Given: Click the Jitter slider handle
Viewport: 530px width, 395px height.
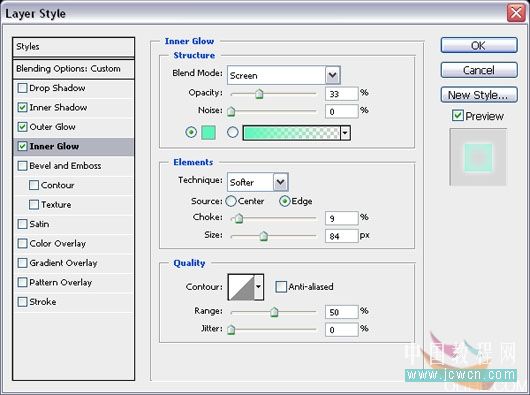Looking at the screenshot, I should pos(231,329).
